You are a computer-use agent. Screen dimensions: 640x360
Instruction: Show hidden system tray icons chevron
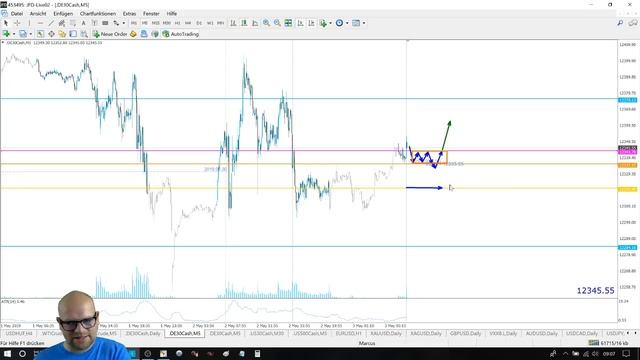[x=565, y=353]
